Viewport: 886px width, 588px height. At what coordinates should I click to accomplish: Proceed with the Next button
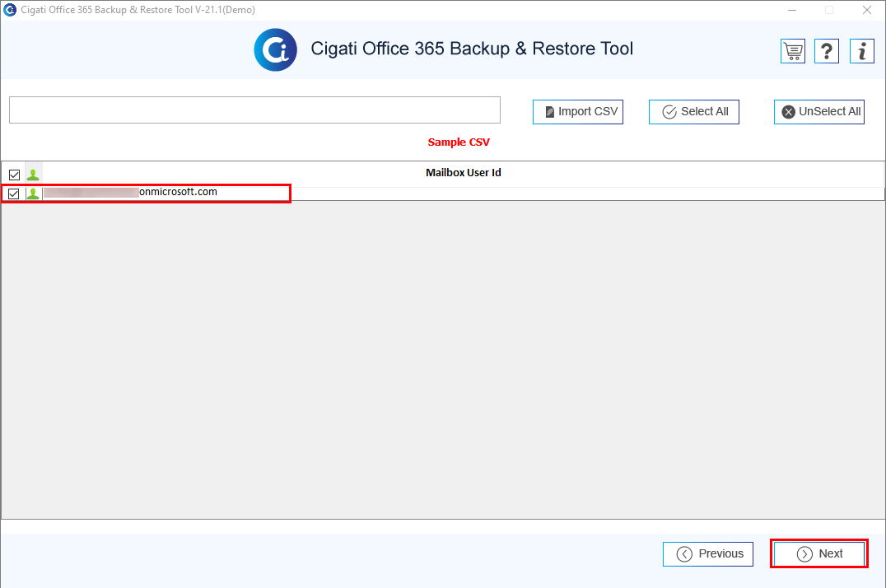pos(818,553)
